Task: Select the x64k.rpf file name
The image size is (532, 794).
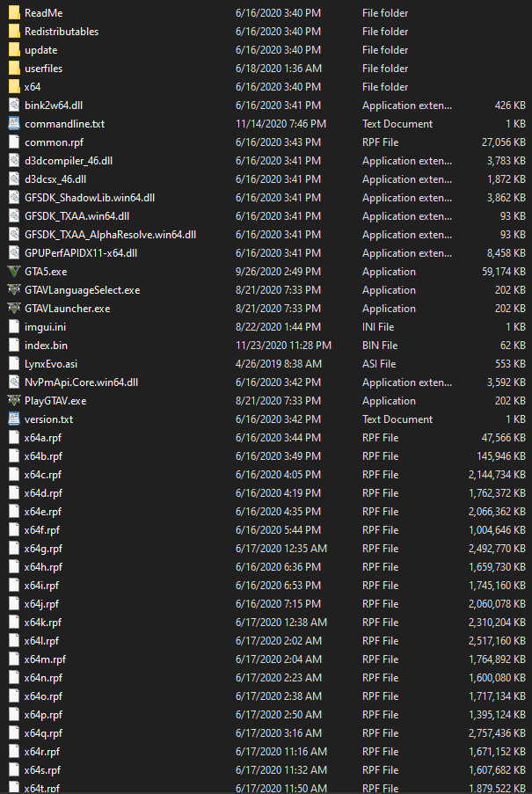Action: coord(43,622)
